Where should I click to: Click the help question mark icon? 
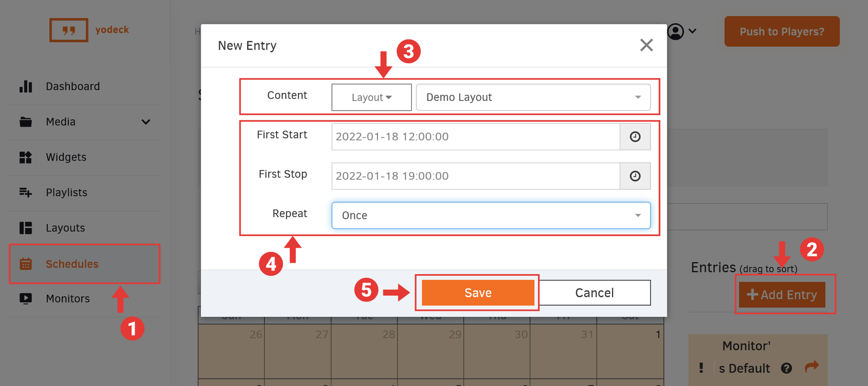[786, 368]
